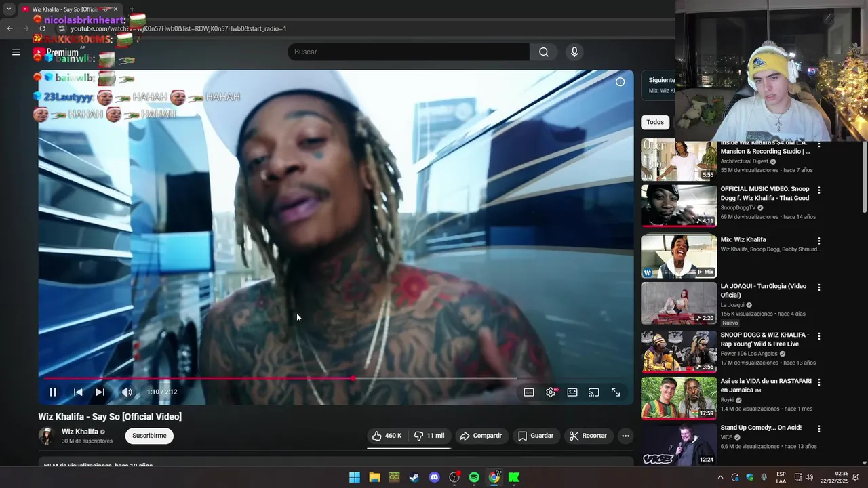Open options for the Royki video
Image resolution: width=868 pixels, height=488 pixels.
[x=819, y=382]
